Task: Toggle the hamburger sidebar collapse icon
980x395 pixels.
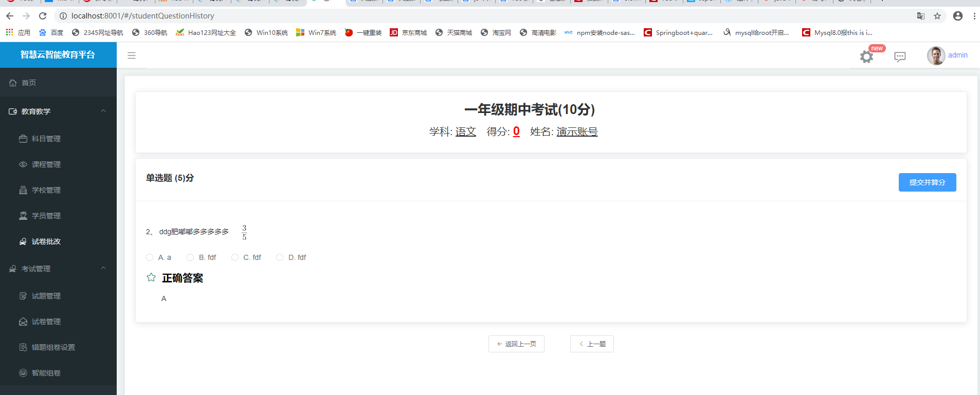Action: click(x=132, y=55)
